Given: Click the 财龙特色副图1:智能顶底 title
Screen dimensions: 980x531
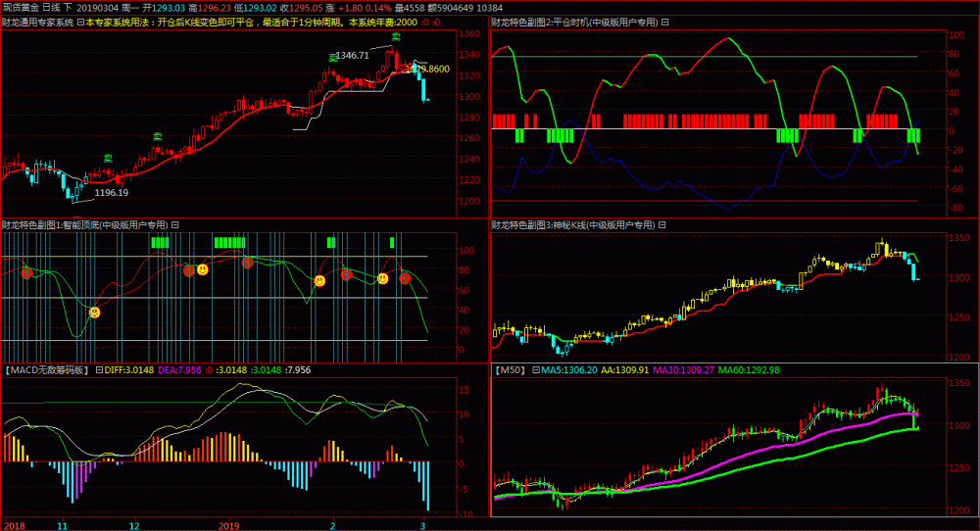Looking at the screenshot, I should (x=85, y=225).
